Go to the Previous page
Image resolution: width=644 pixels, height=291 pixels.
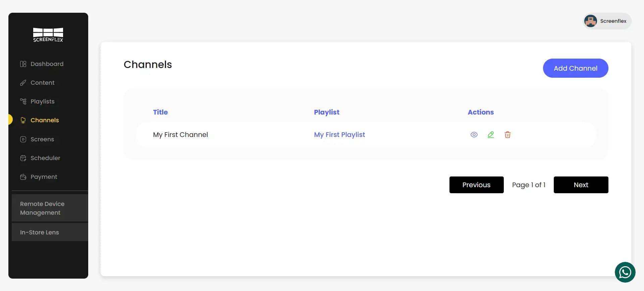[x=476, y=185]
